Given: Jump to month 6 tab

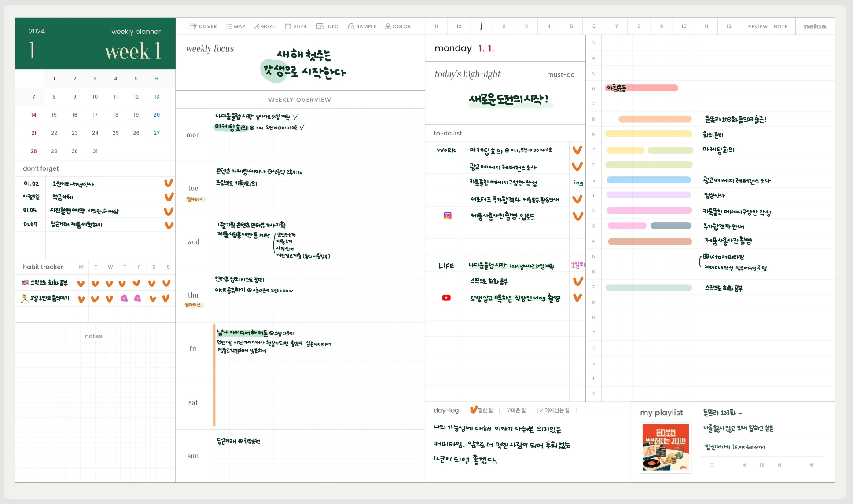Looking at the screenshot, I should click(594, 26).
